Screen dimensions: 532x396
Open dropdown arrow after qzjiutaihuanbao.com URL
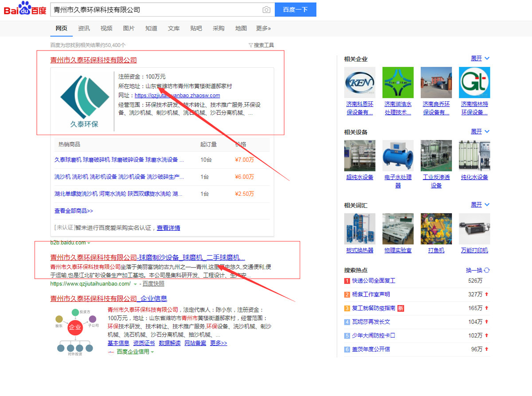[x=135, y=284]
